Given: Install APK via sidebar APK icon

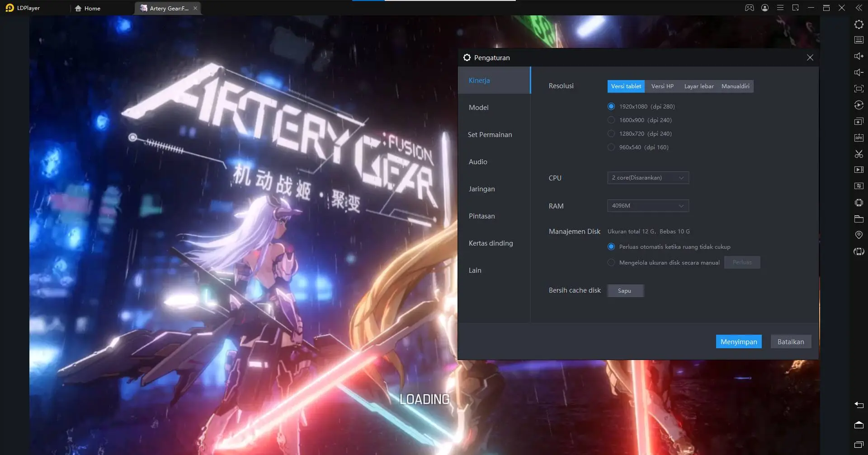Looking at the screenshot, I should point(859,137).
